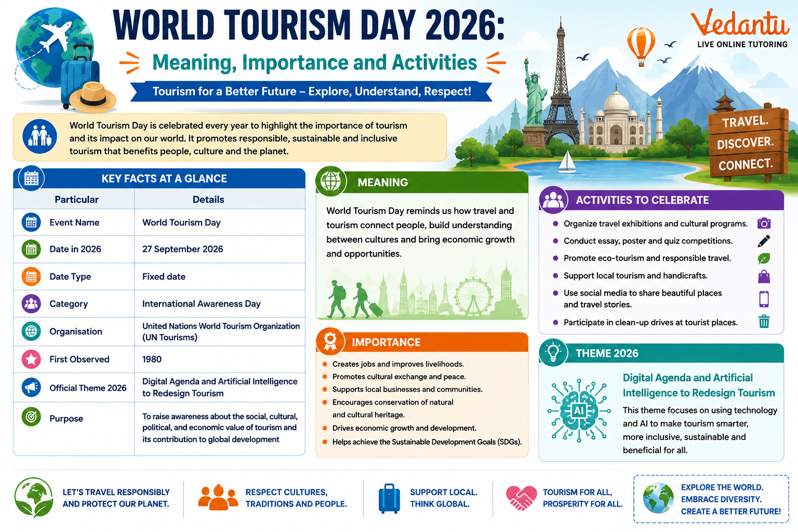Click the megaphone icon for Official Theme 2026
The width and height of the screenshot is (798, 532).
(x=31, y=388)
